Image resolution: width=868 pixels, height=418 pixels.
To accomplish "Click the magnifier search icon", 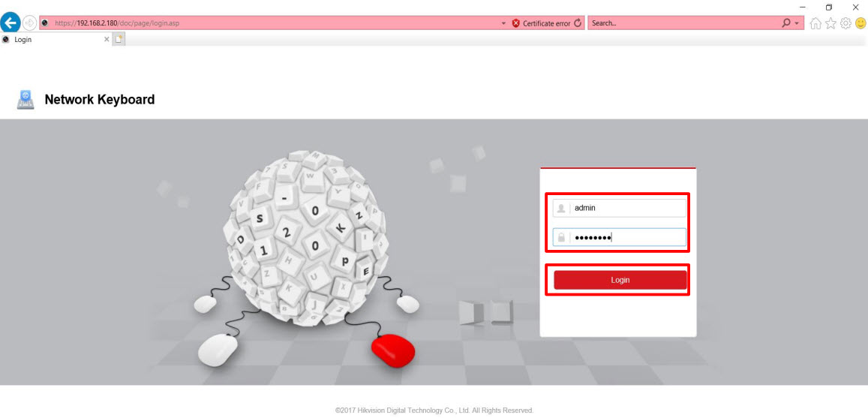I will point(786,23).
